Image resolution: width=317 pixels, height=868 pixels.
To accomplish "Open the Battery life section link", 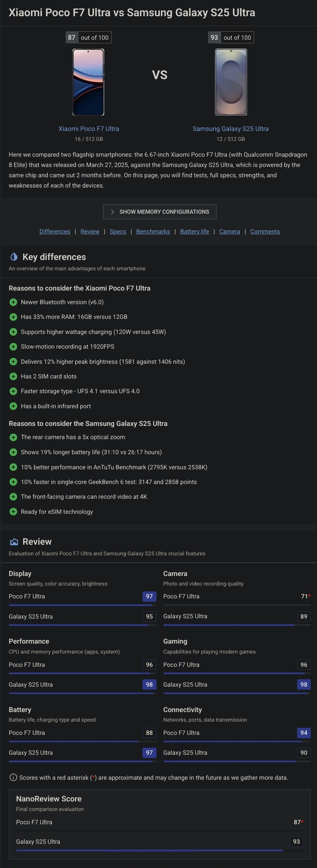I will click(x=194, y=231).
